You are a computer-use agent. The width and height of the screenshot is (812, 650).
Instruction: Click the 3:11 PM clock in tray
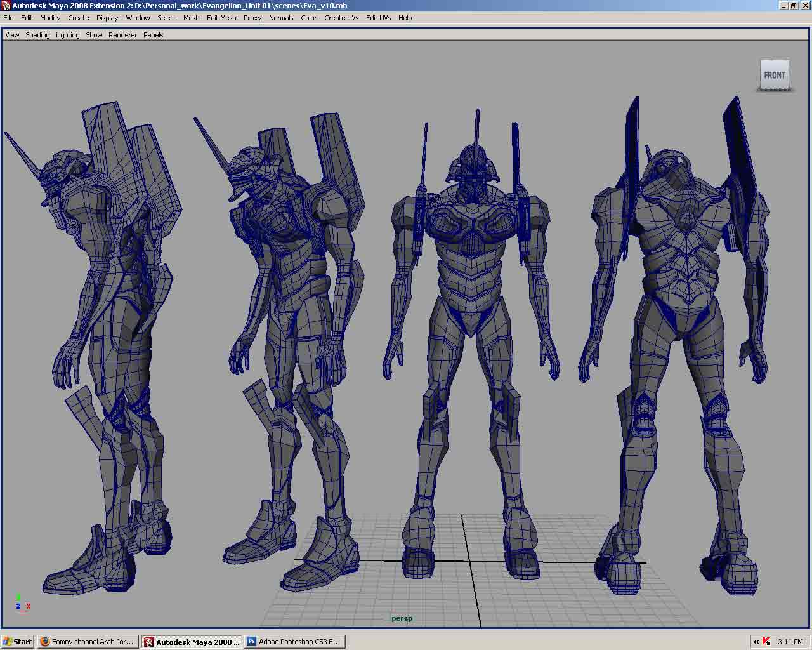tap(790, 642)
